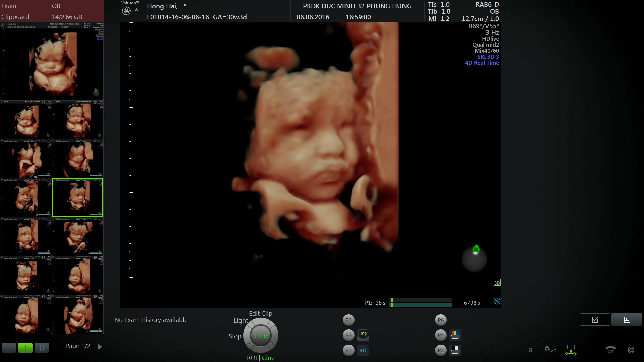The width and height of the screenshot is (644, 362).
Task: Click the GE phone support icon
Action: point(611,350)
